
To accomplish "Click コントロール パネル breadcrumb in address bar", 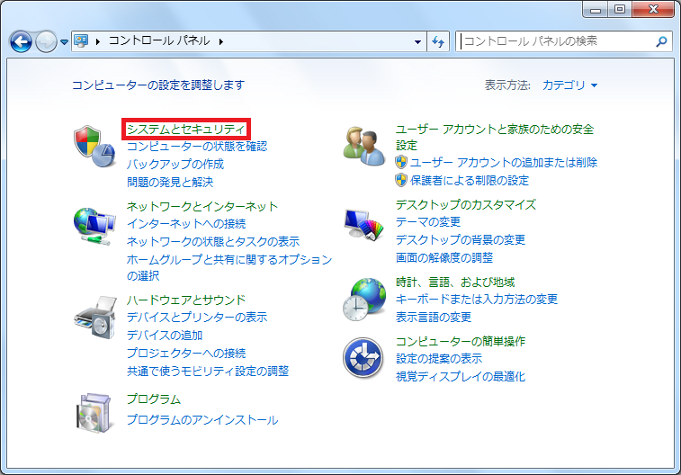I will 158,42.
